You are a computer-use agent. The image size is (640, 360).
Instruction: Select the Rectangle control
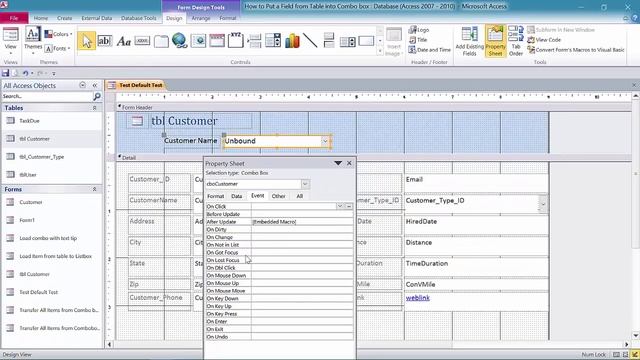366,41
